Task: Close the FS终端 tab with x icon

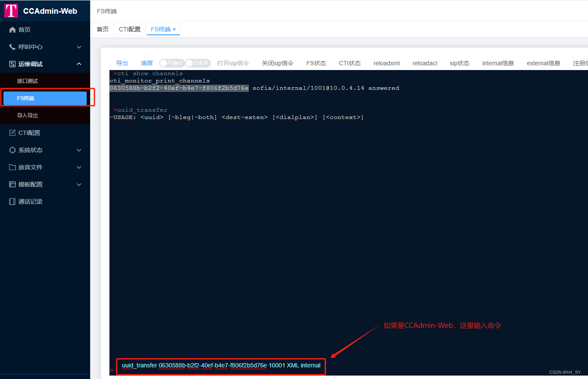Action: click(174, 29)
